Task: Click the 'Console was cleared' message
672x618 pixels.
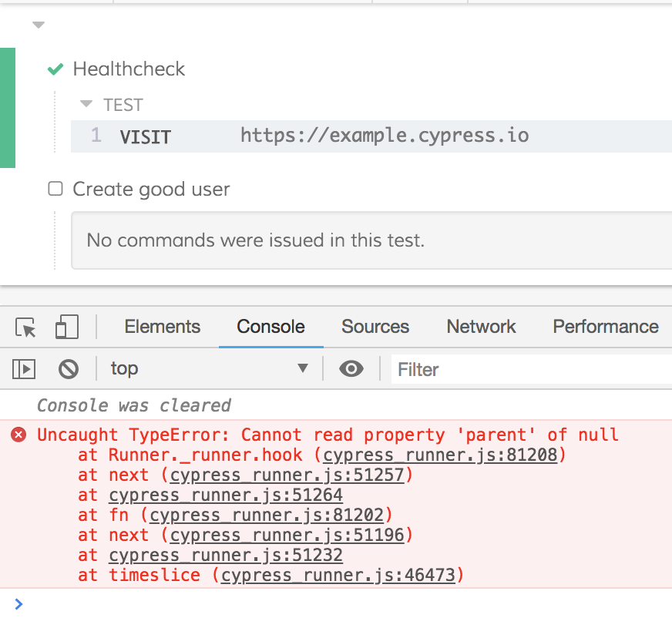Action: pos(134,405)
